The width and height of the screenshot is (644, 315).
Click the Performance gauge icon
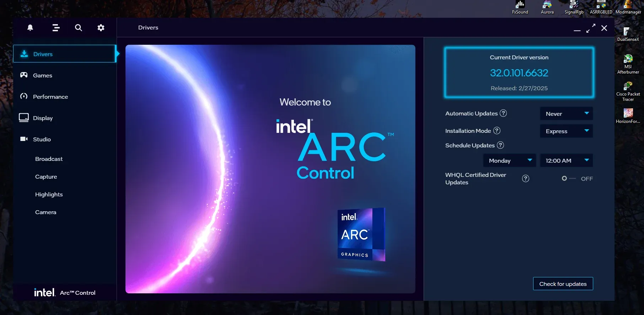click(x=24, y=96)
